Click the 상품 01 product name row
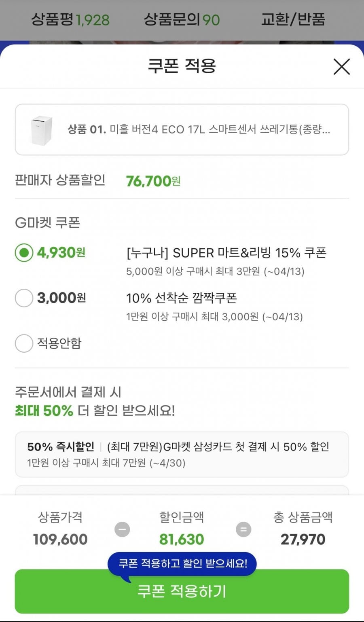This screenshot has width=364, height=622. tap(199, 129)
